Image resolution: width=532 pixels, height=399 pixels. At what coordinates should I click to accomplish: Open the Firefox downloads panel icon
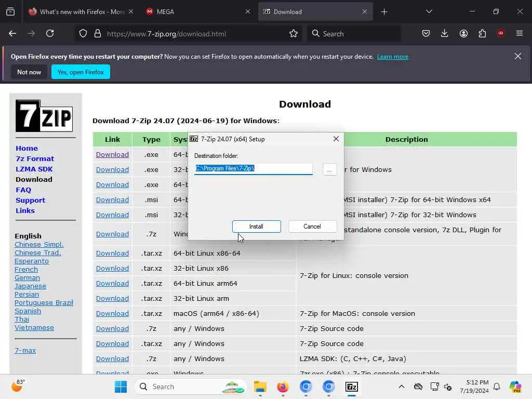[445, 34]
